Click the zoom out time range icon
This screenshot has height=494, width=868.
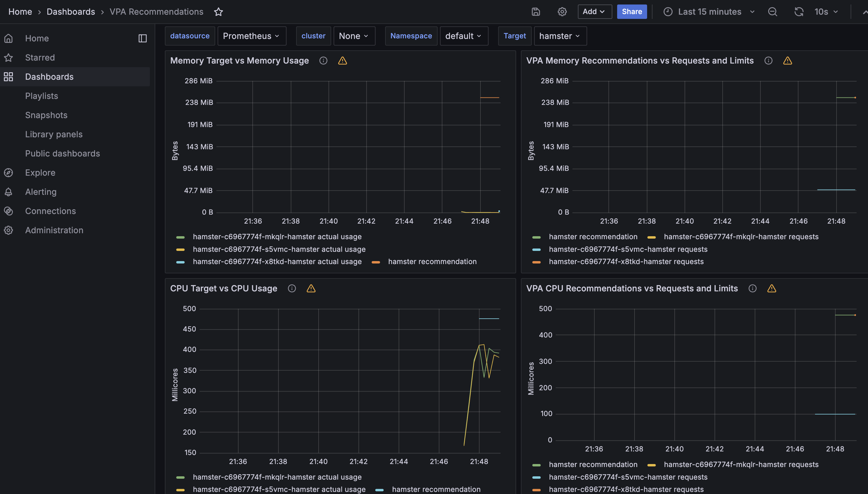772,12
